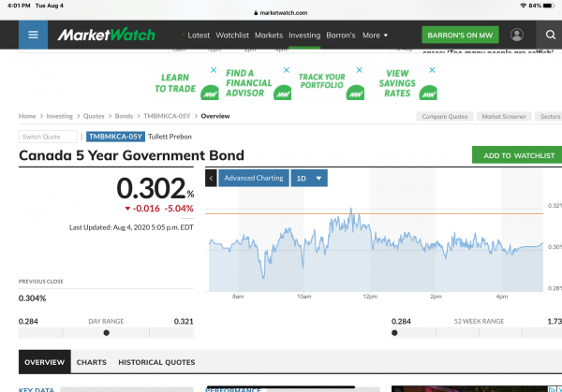562x392 pixels.
Task: Go to Markets in top navigation
Action: (x=269, y=36)
